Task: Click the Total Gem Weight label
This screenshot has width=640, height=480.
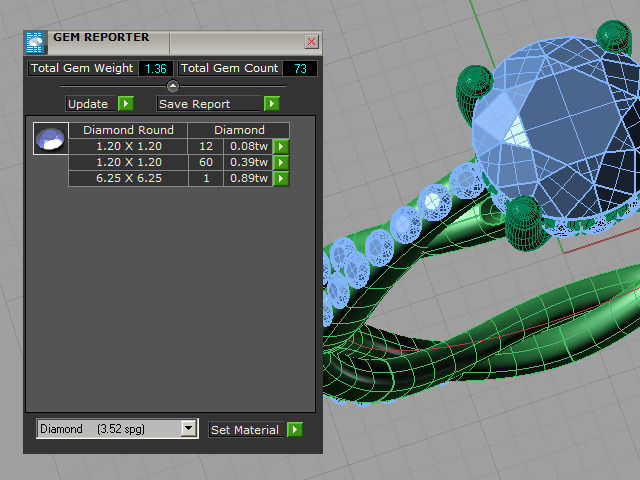Action: point(82,68)
